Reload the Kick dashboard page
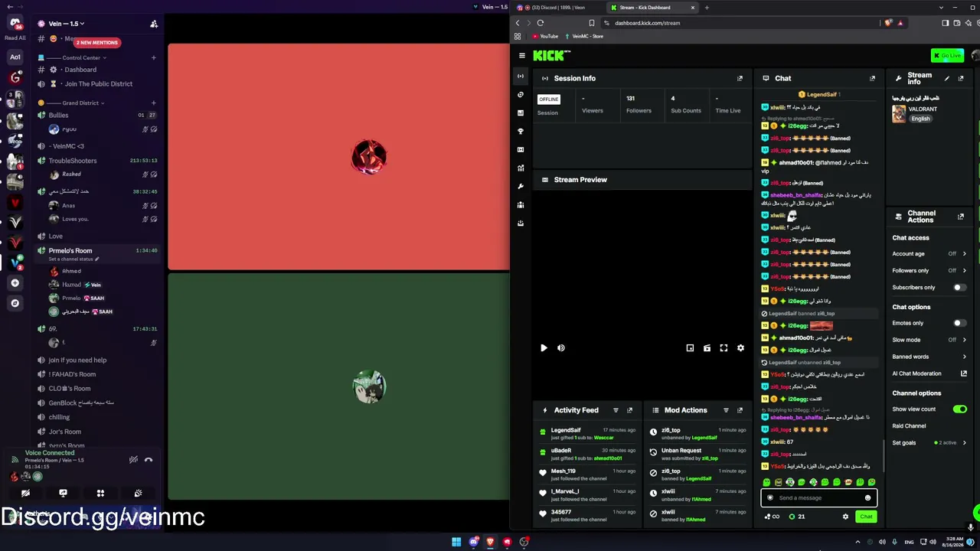Image resolution: width=980 pixels, height=551 pixels. pos(541,23)
